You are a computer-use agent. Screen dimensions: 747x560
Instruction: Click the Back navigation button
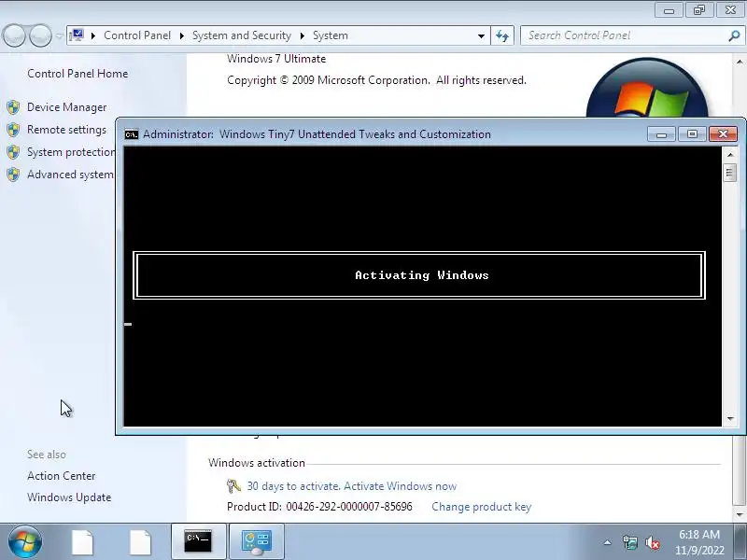pyautogui.click(x=14, y=35)
